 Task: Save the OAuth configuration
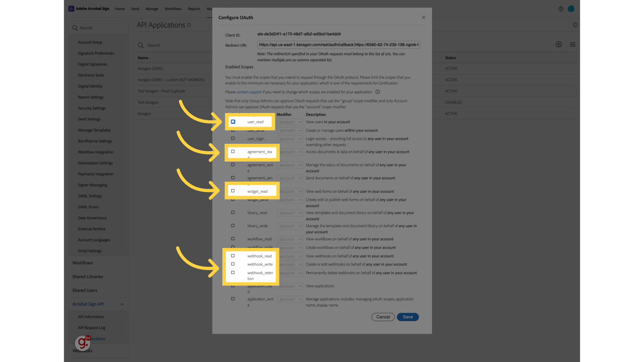click(x=408, y=317)
